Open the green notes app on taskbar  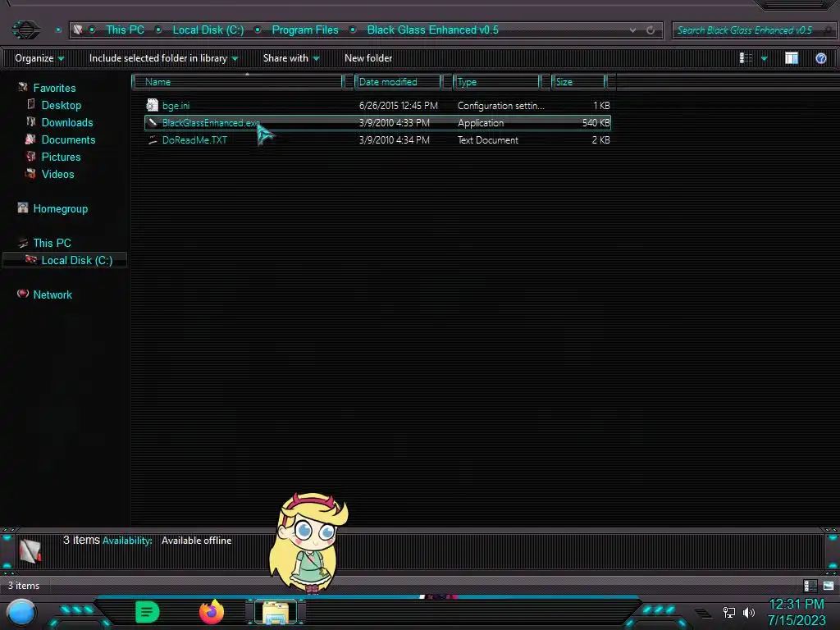pos(148,612)
